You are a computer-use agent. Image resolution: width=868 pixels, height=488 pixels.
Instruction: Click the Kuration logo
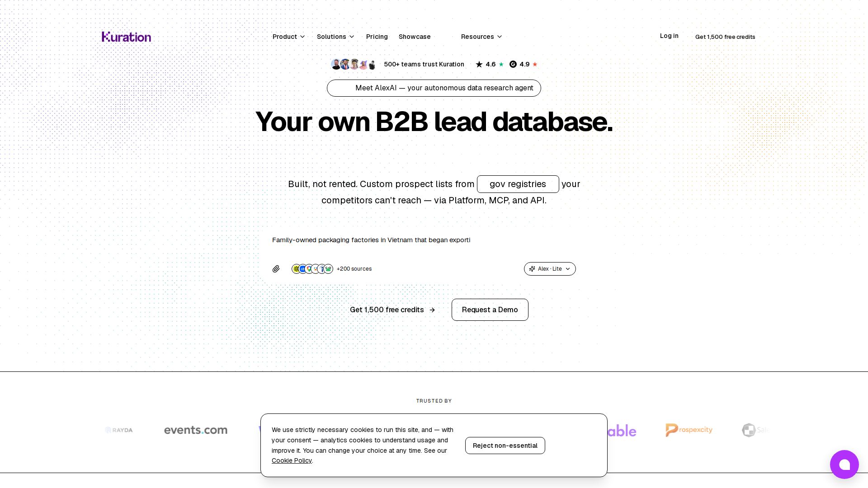[x=127, y=37]
